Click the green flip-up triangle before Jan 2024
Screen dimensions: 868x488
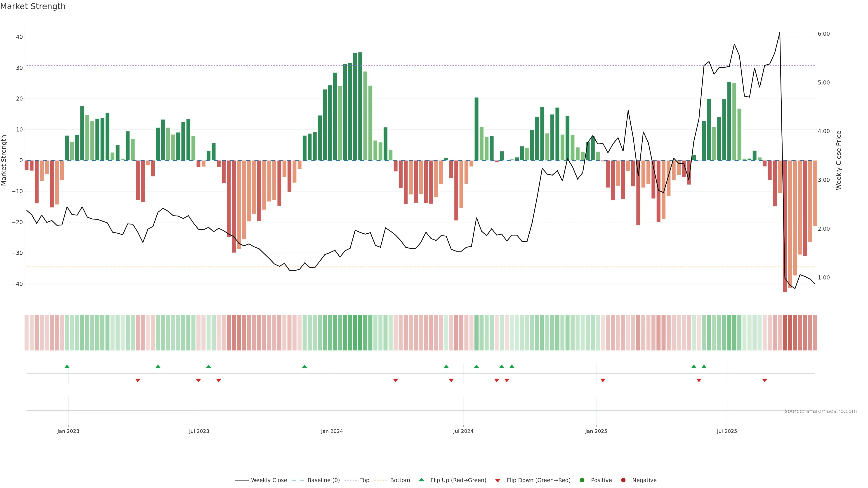point(305,366)
